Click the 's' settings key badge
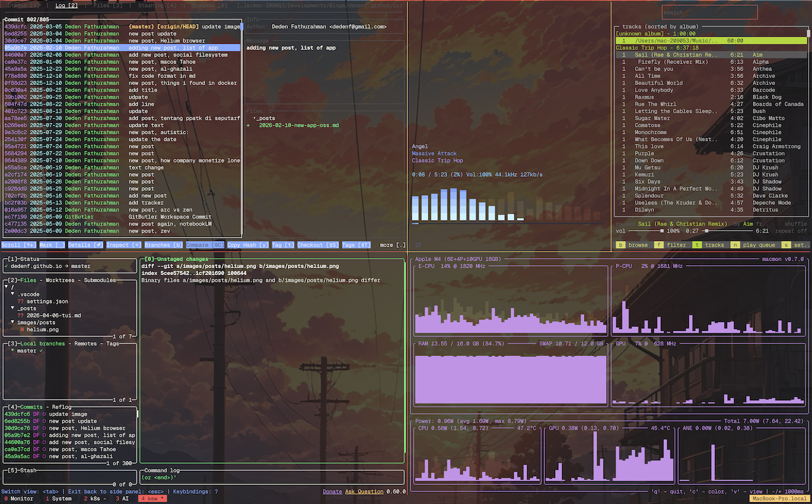Viewport: 812px width, 504px height. (785, 244)
